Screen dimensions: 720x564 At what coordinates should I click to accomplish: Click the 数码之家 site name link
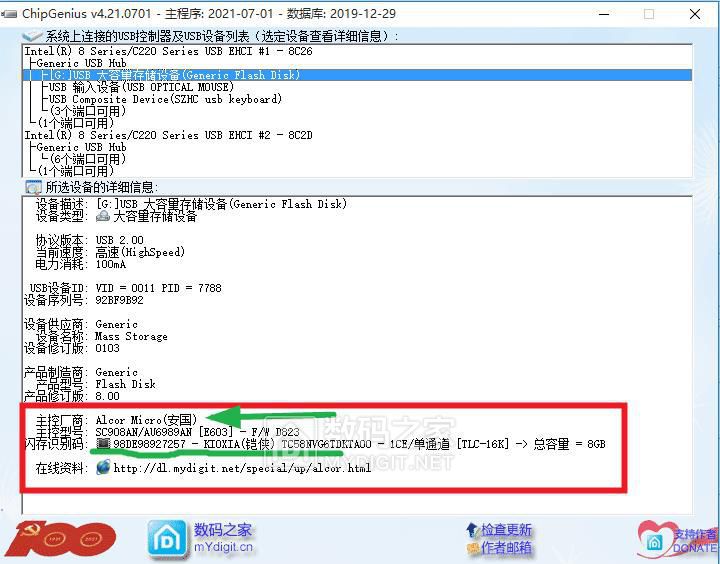tap(223, 530)
